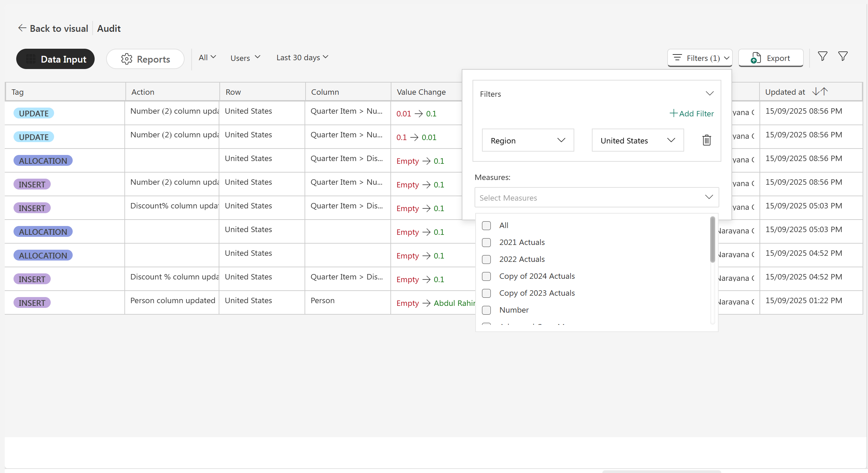The image size is (868, 473).
Task: Check the 2021 Actuals checkbox
Action: pos(486,243)
